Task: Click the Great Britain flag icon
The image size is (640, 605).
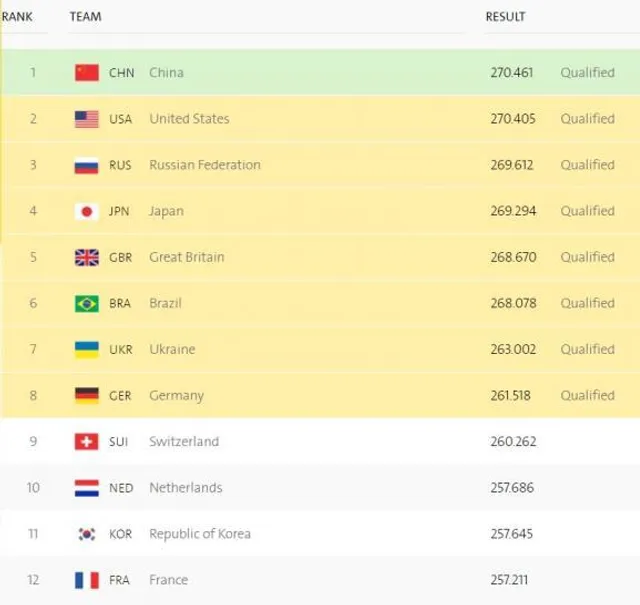Action: [87, 257]
